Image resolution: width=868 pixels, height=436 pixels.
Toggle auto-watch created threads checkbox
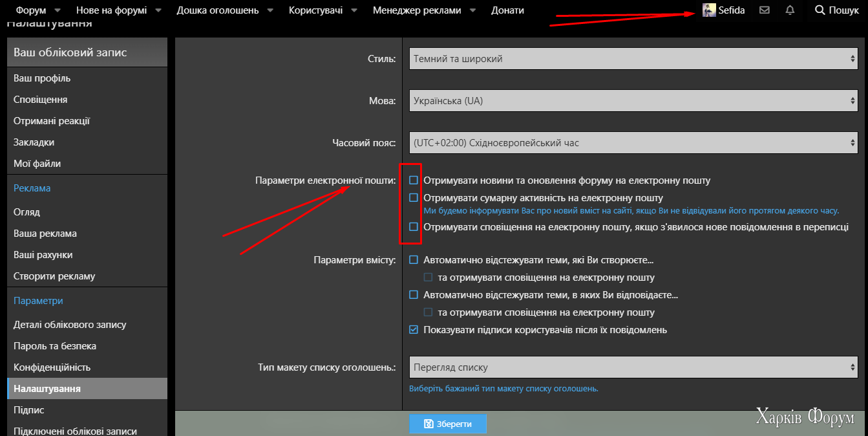414,260
